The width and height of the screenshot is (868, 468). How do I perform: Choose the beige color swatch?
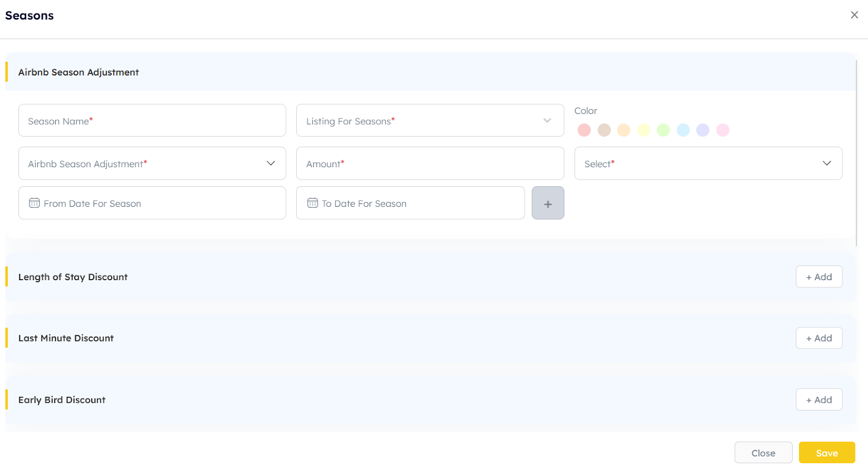[x=604, y=130]
